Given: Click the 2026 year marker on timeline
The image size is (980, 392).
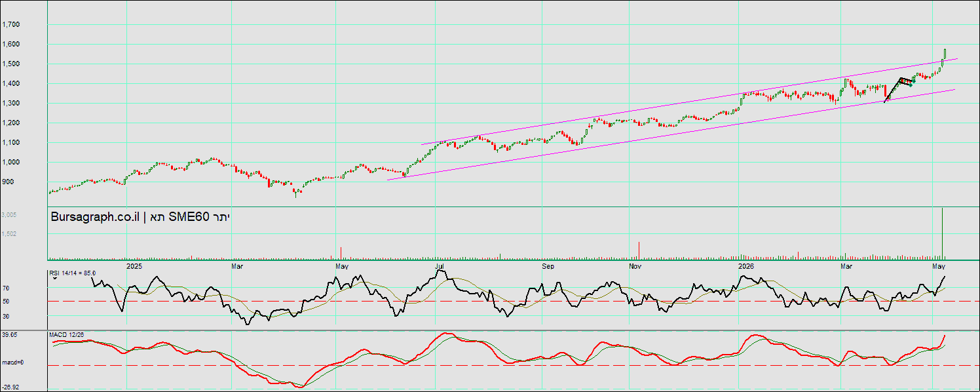Looking at the screenshot, I should pos(745,266).
